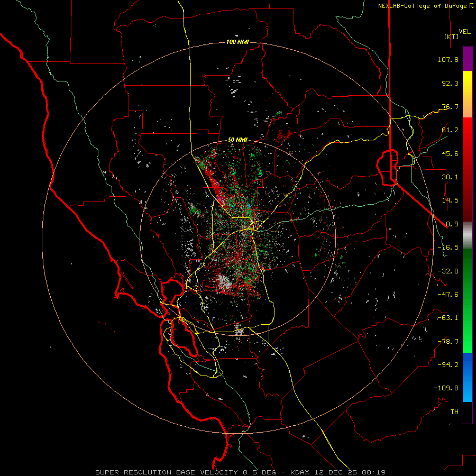Click the -47.6 velocity label
476x476 pixels.
click(x=448, y=295)
